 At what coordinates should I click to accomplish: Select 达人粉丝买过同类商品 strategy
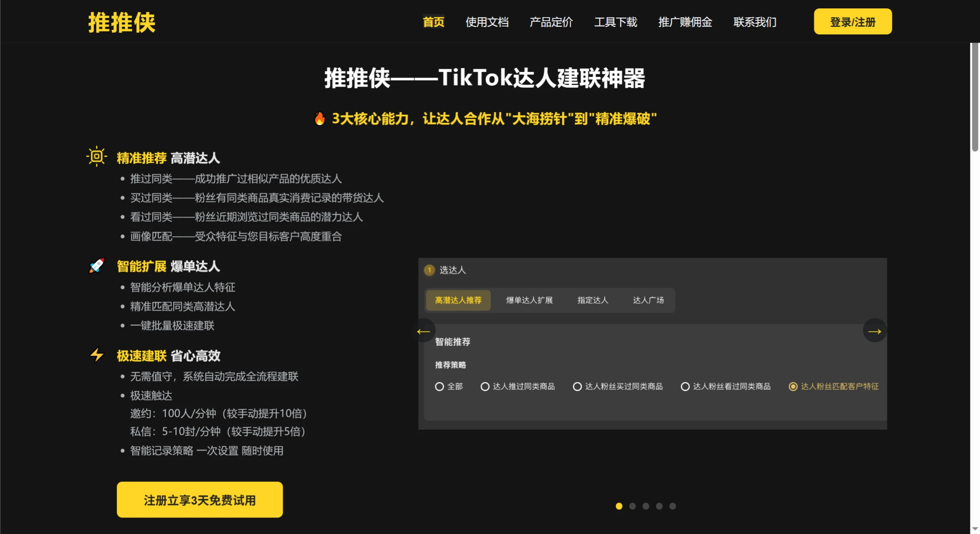(x=577, y=386)
